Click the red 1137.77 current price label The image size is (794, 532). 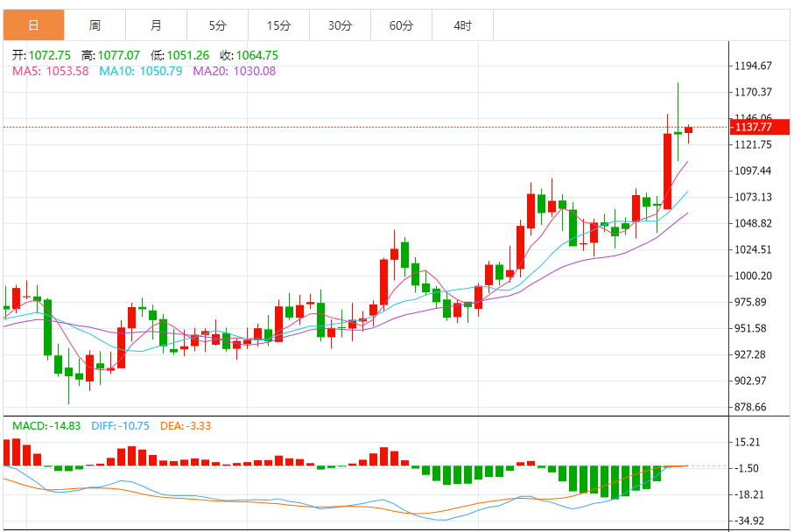click(760, 127)
